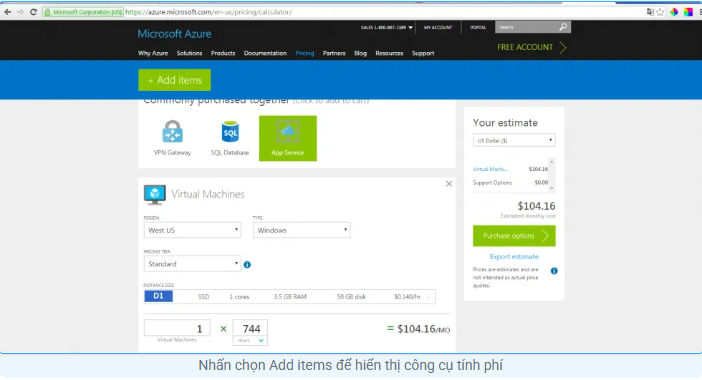
Task: Click the browser Back arrow
Action: click(8, 12)
